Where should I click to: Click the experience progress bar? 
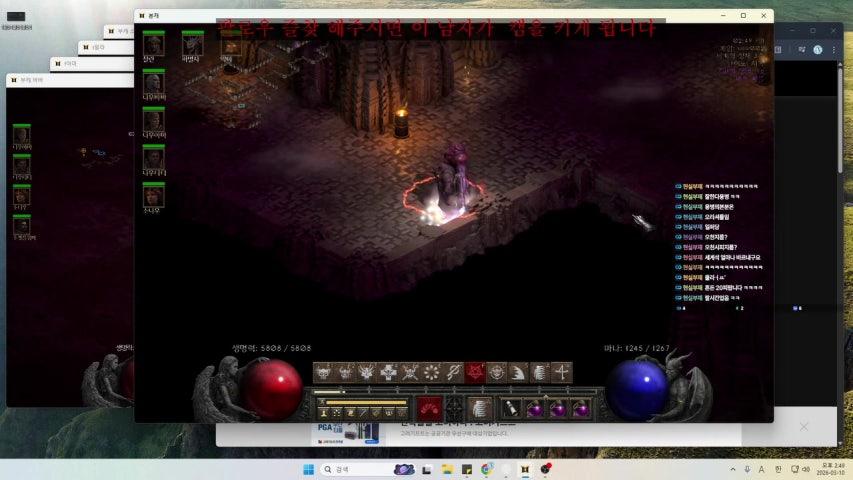[456, 391]
